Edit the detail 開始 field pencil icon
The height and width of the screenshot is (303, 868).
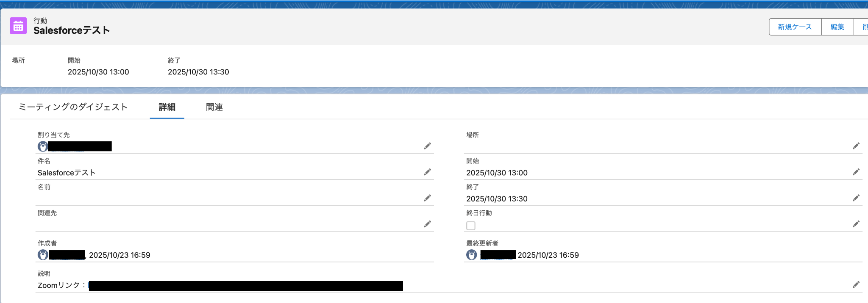(x=856, y=172)
